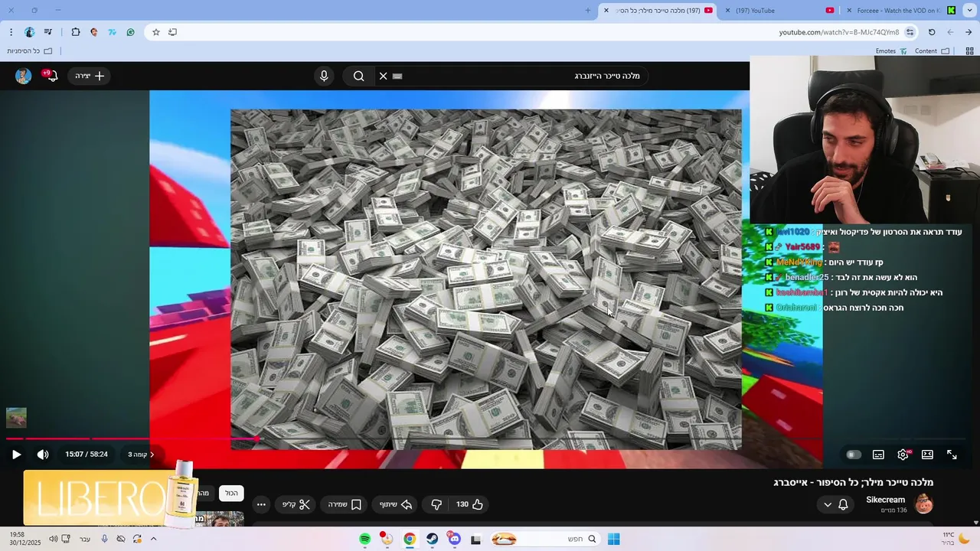Open the all bookmarks folder כל הסימניות
Image resolution: width=980 pixels, height=551 pixels.
[29, 51]
